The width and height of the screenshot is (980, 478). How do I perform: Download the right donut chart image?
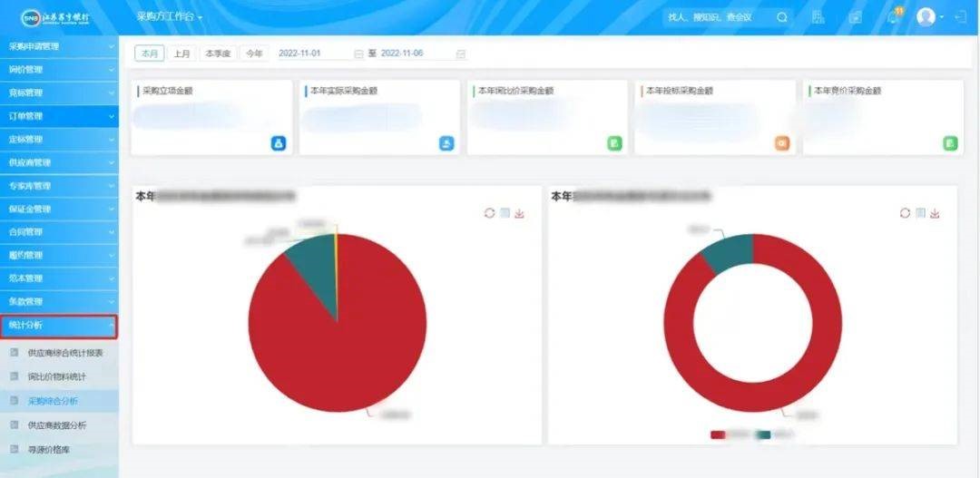point(935,213)
